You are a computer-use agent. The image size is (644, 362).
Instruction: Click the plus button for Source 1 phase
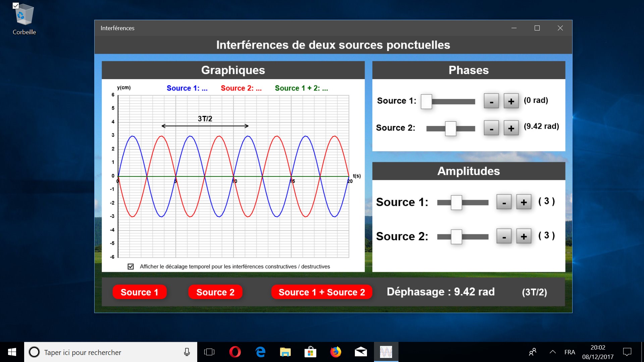click(511, 101)
